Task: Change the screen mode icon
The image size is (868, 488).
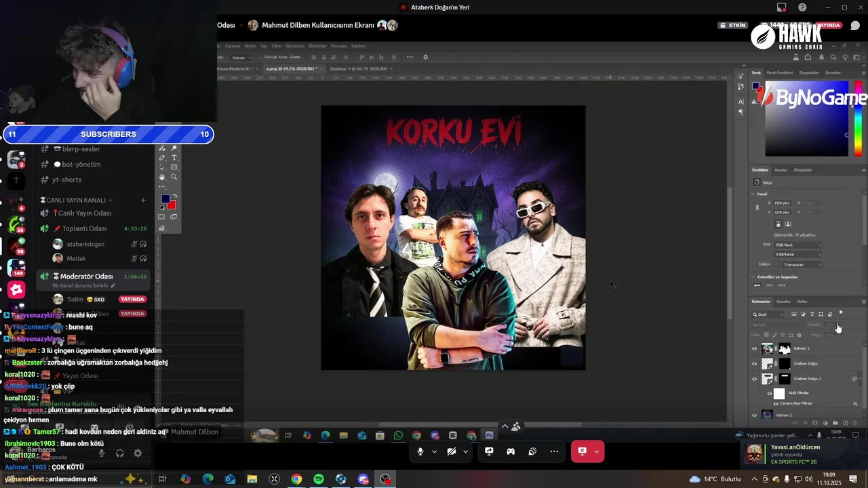Action: [174, 217]
